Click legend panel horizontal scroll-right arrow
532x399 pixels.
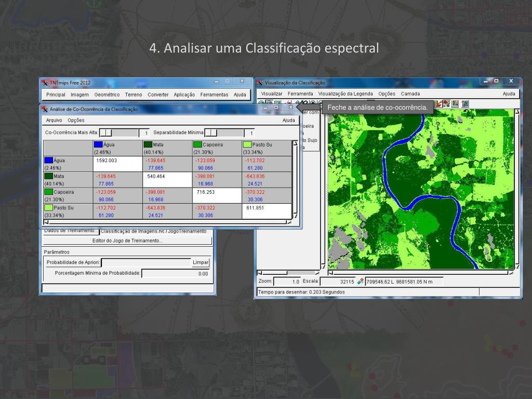click(317, 273)
